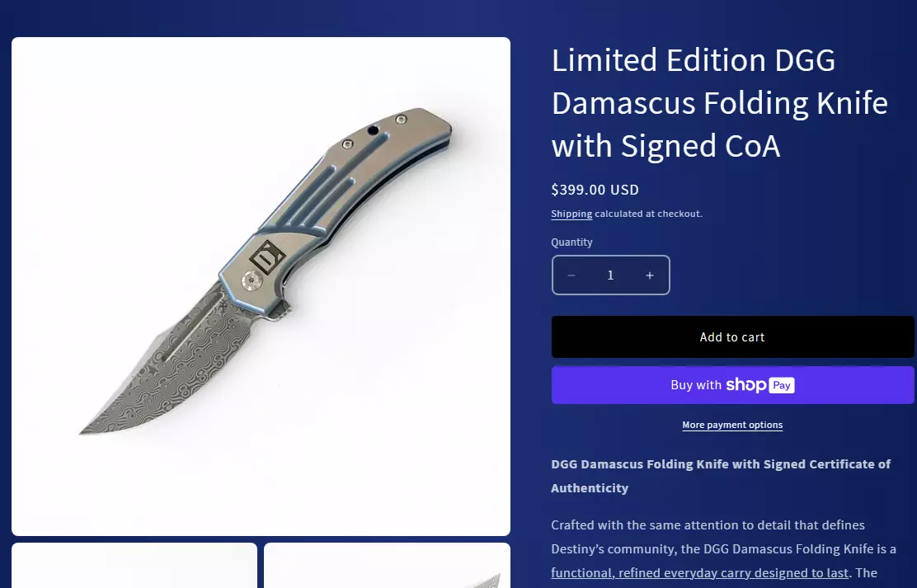The height and width of the screenshot is (588, 917).
Task: Increase quantity with the plus icon
Action: (650, 275)
